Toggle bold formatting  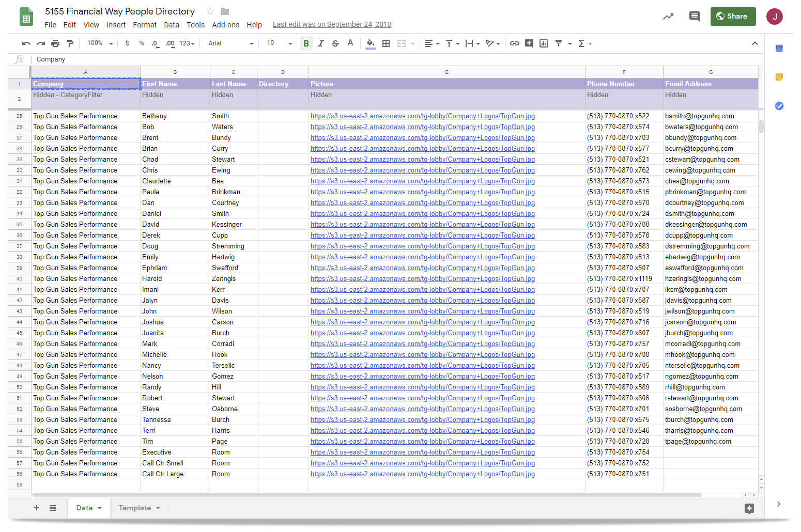(x=306, y=44)
